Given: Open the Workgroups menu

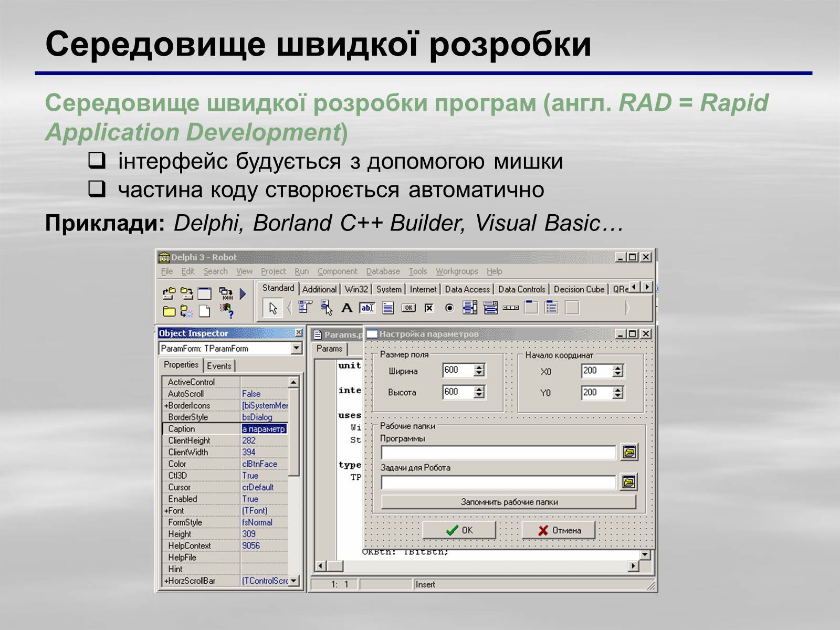Looking at the screenshot, I should pyautogui.click(x=457, y=271).
